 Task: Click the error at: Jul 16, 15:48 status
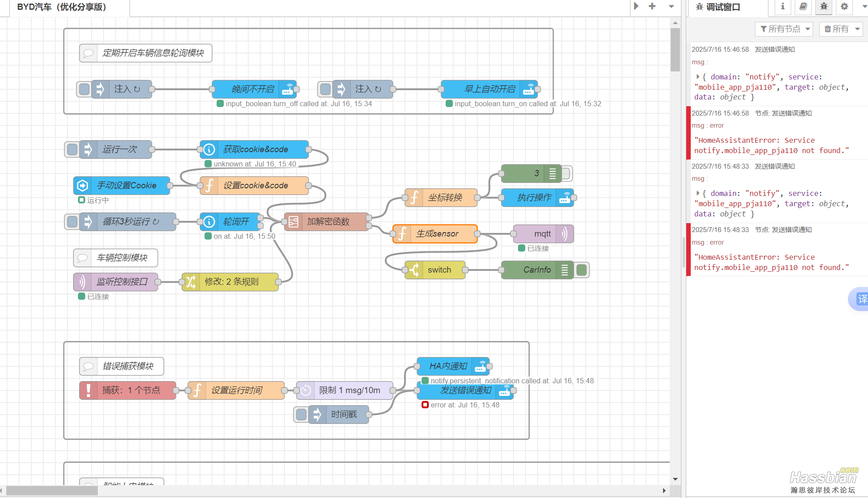461,405
